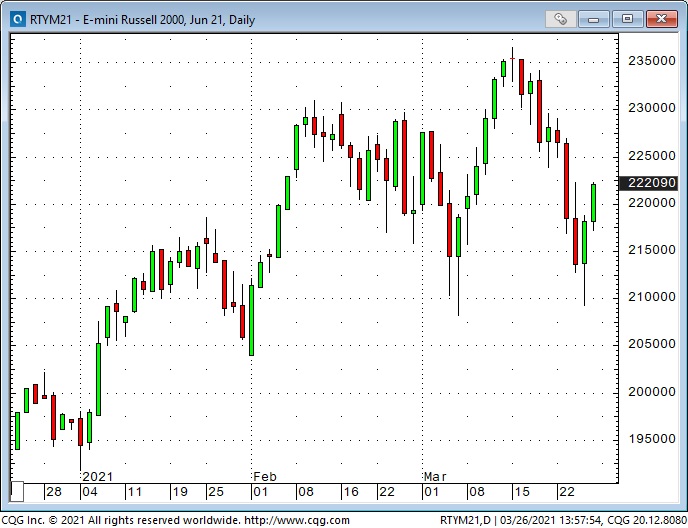Click the date label 16 on time axis

[351, 492]
